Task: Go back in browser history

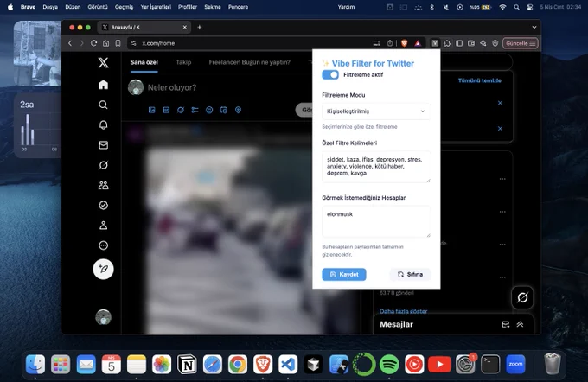Action: coord(70,43)
